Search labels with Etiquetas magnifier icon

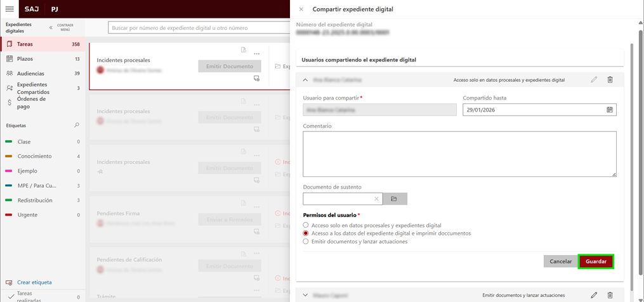point(77,126)
